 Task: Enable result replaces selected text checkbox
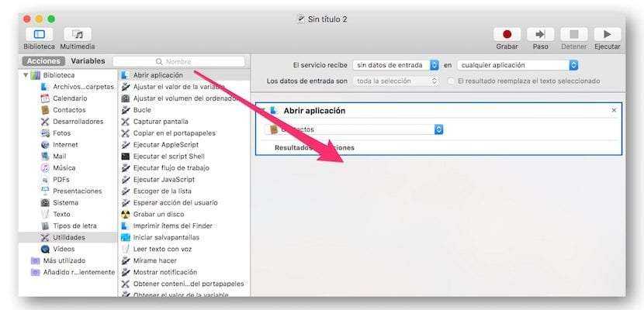[x=450, y=81]
